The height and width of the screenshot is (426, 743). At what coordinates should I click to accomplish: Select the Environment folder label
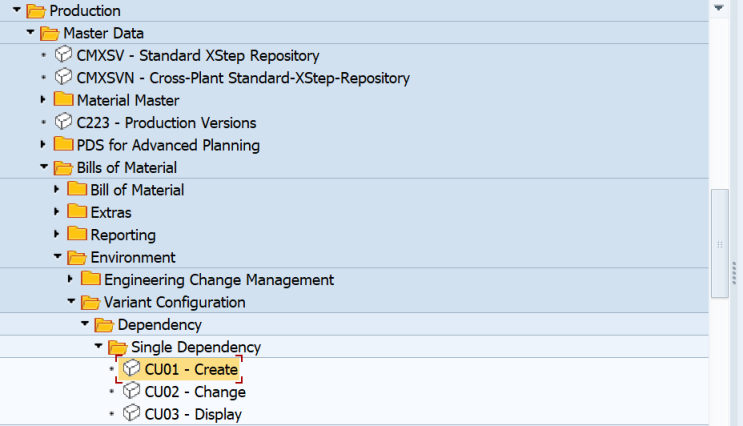[x=133, y=257]
